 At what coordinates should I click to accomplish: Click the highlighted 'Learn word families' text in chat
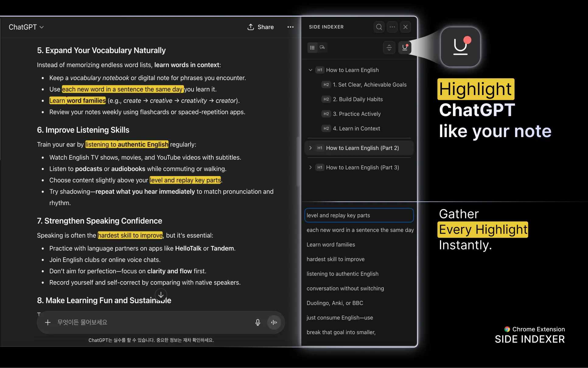[78, 101]
